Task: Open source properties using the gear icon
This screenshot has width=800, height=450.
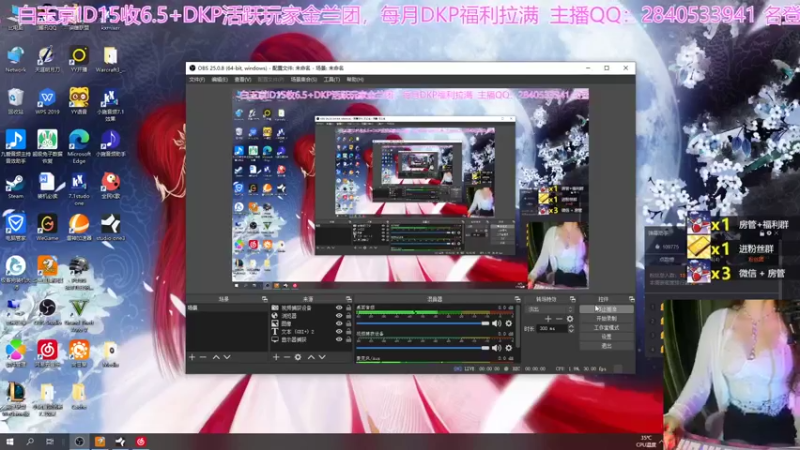Action: (x=298, y=357)
